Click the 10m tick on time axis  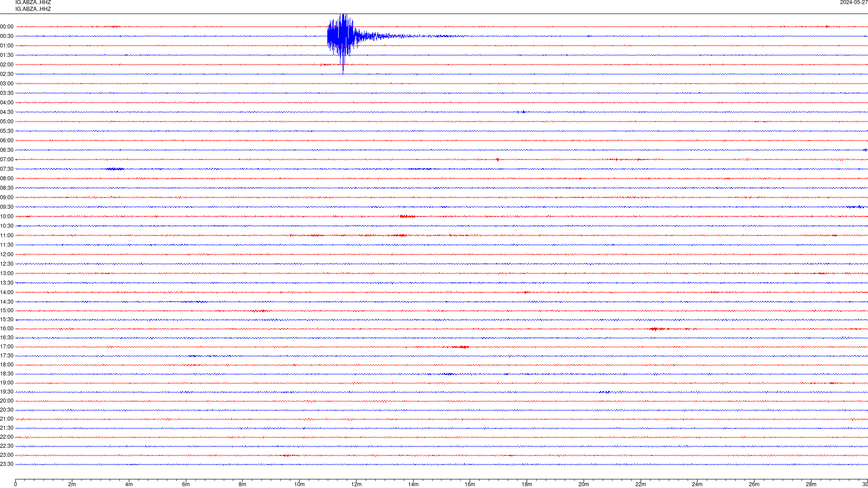[299, 484]
